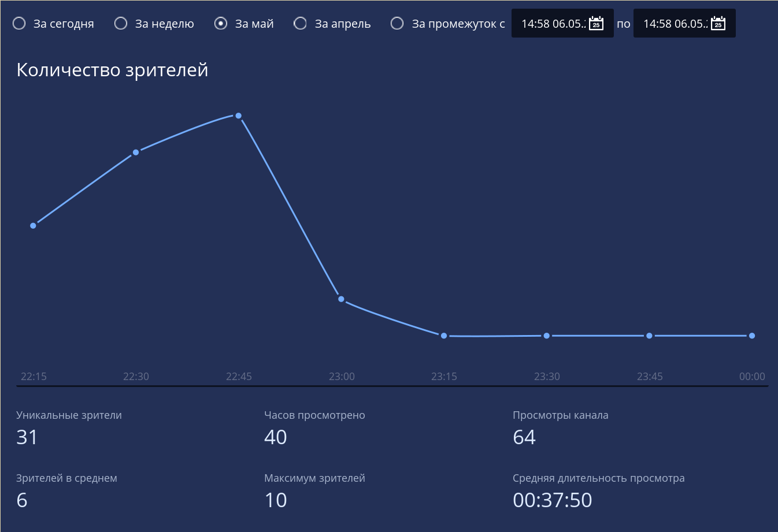Click the start date input field
The image size is (778, 532).
point(552,24)
